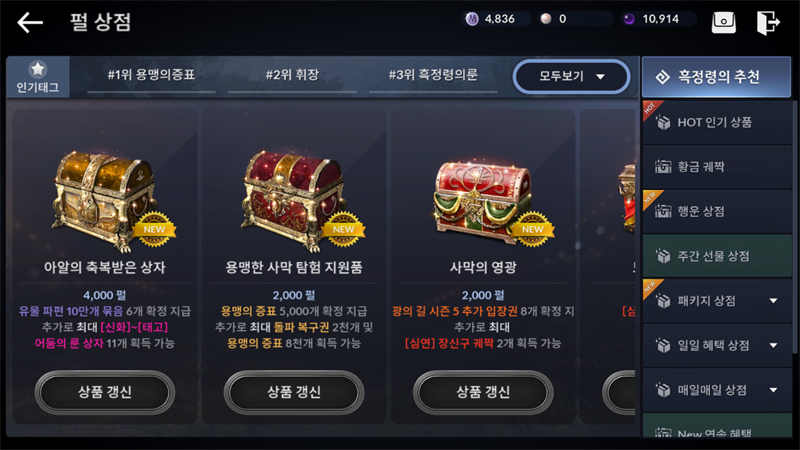Screen dimensions: 800x450
Task: Click the black pearl currency icon
Action: [629, 19]
